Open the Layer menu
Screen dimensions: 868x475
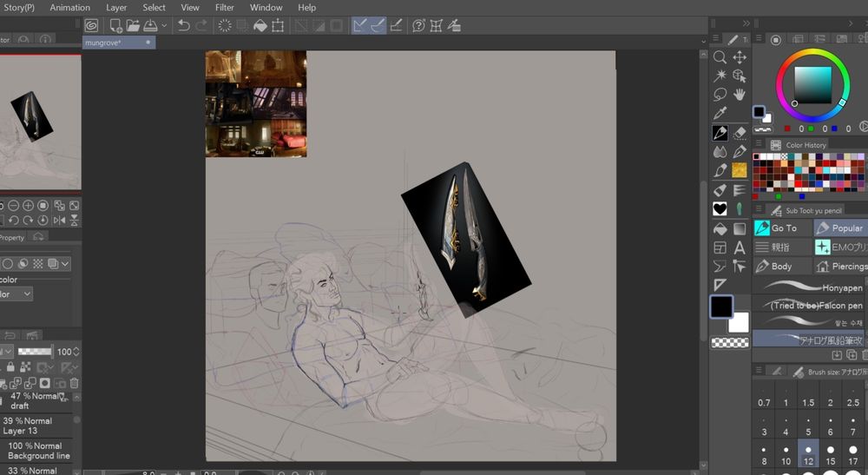click(116, 8)
